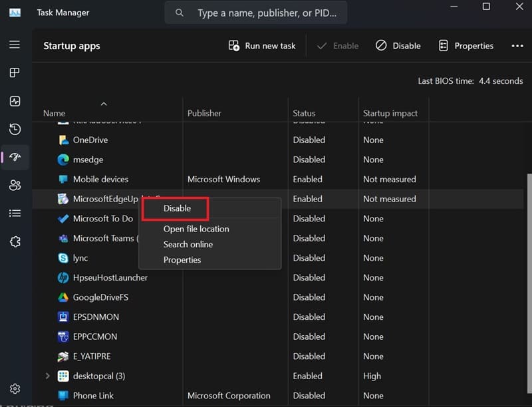Click the search magnifier icon

[x=180, y=13]
